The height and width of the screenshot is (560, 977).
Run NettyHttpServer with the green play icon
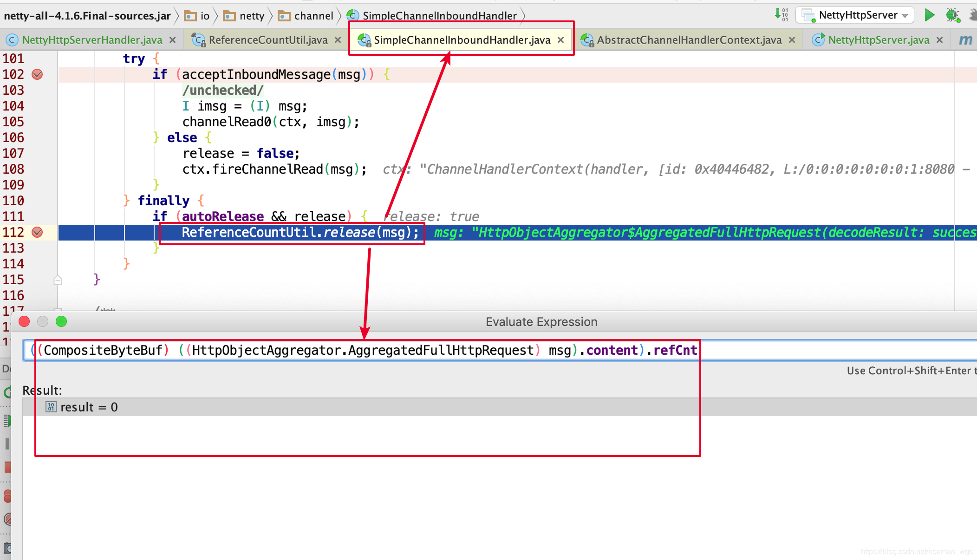coord(929,15)
